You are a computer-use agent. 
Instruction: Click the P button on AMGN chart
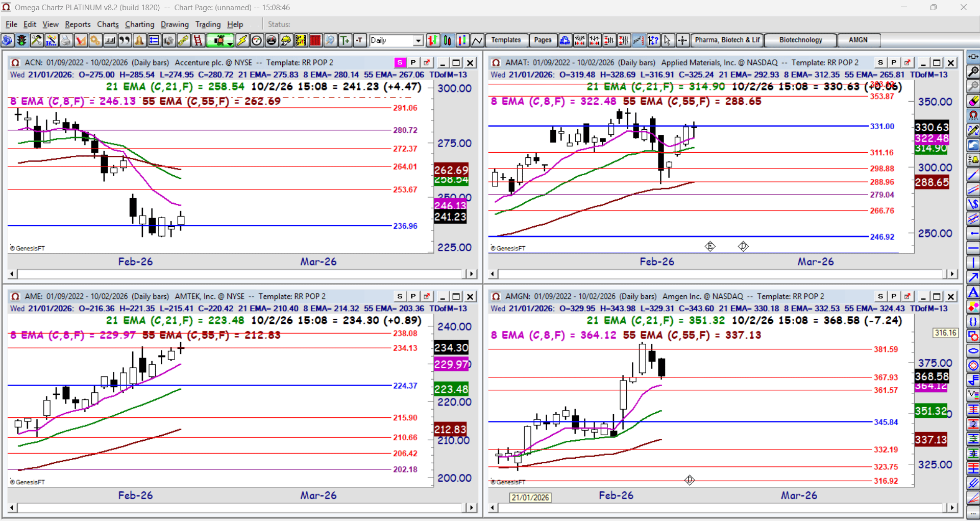coord(894,297)
